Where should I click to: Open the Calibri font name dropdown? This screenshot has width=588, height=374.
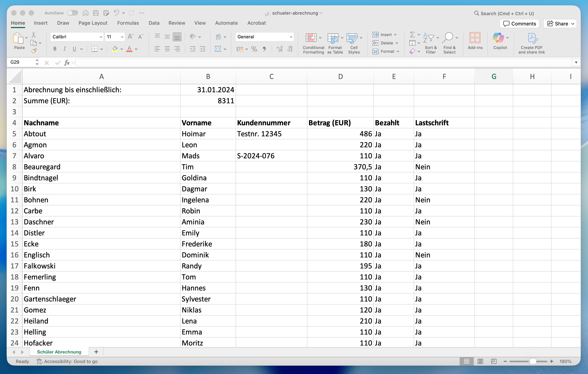(x=101, y=37)
